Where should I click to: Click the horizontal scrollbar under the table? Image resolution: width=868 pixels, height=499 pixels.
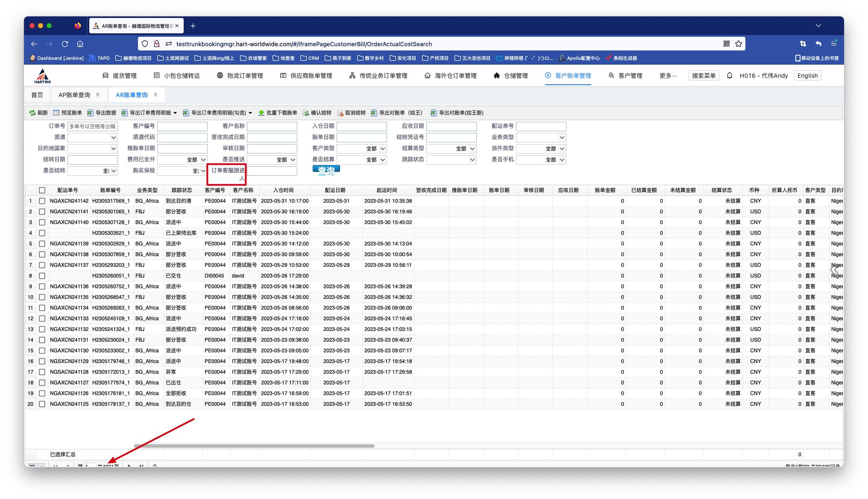(x=254, y=446)
